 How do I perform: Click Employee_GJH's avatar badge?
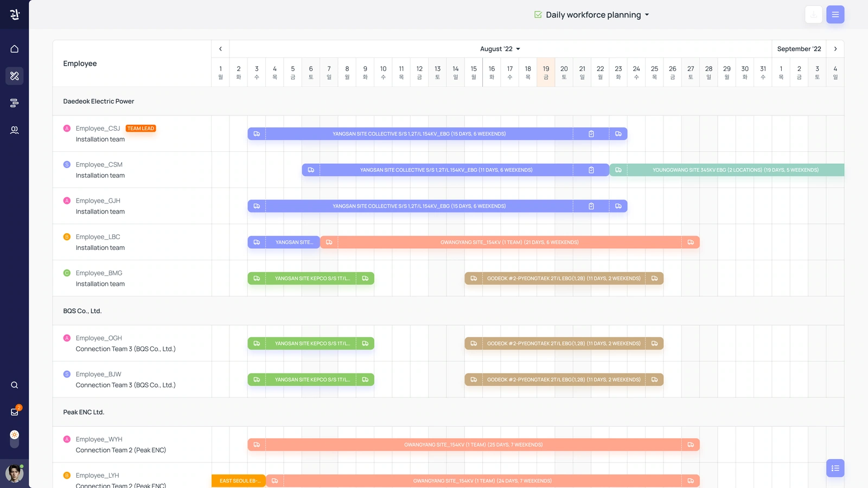click(x=67, y=201)
